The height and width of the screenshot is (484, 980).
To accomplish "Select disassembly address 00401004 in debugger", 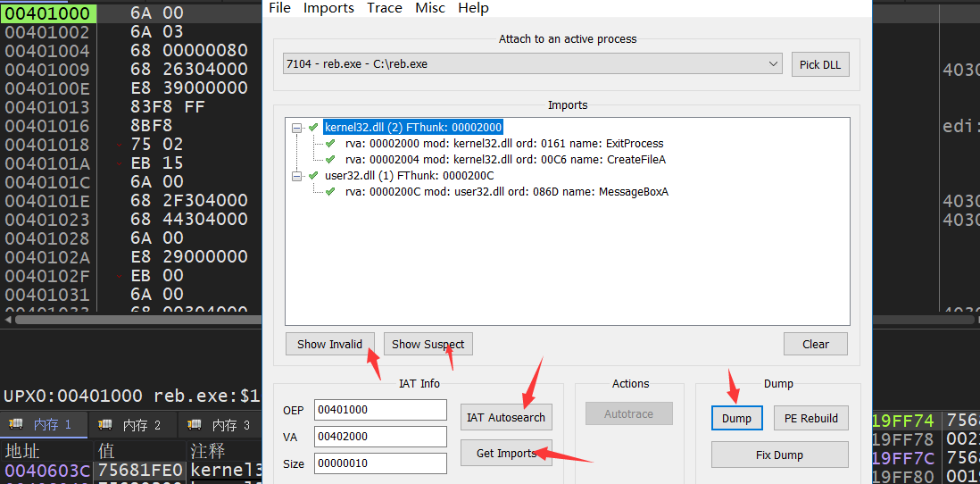I will (47, 51).
